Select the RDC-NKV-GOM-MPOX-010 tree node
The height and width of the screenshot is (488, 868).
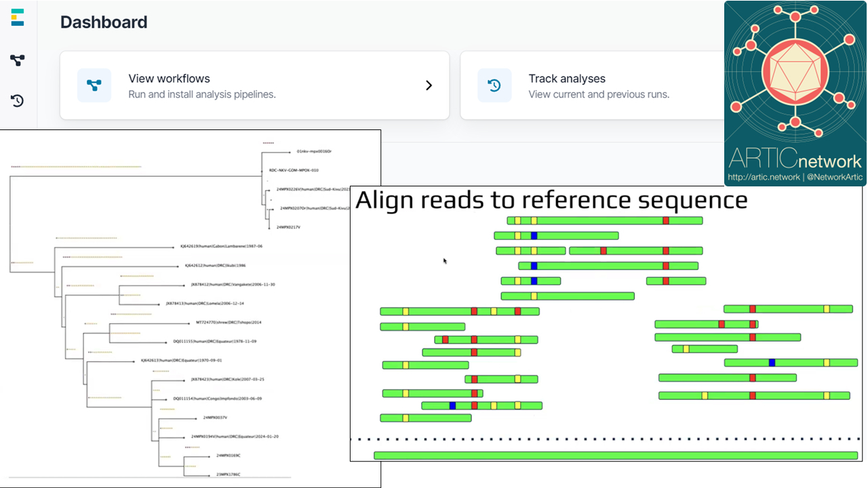pos(294,170)
